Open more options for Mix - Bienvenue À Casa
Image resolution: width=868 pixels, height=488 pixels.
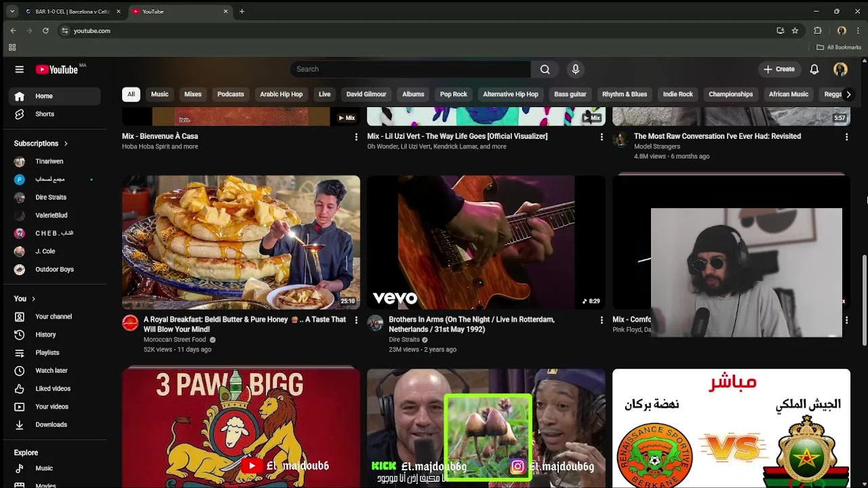tap(356, 137)
